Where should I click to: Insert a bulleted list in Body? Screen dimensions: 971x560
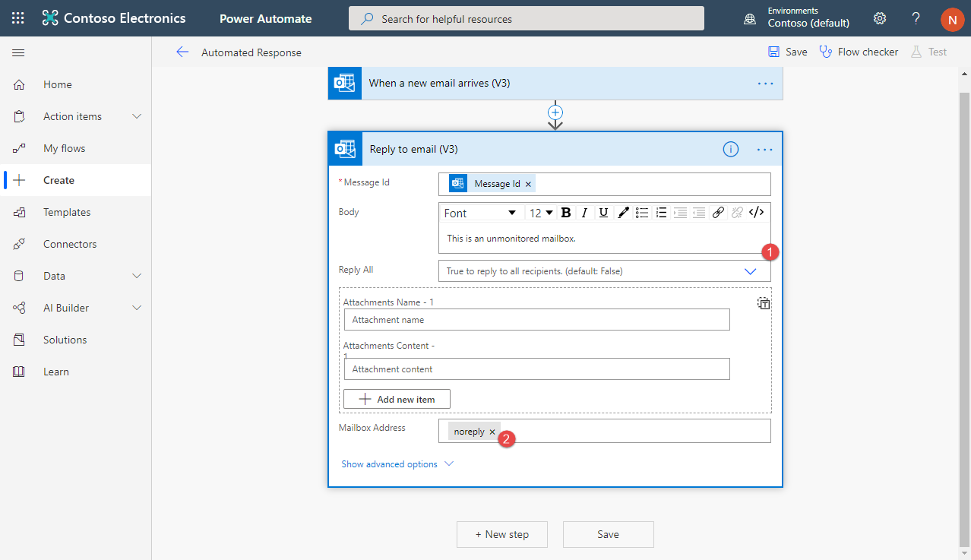coord(642,213)
